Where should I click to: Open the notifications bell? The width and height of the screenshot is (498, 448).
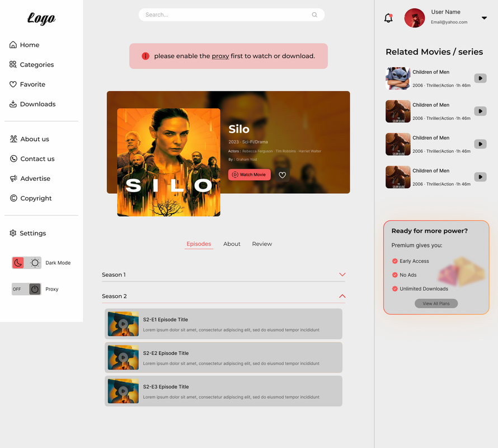[x=388, y=18]
